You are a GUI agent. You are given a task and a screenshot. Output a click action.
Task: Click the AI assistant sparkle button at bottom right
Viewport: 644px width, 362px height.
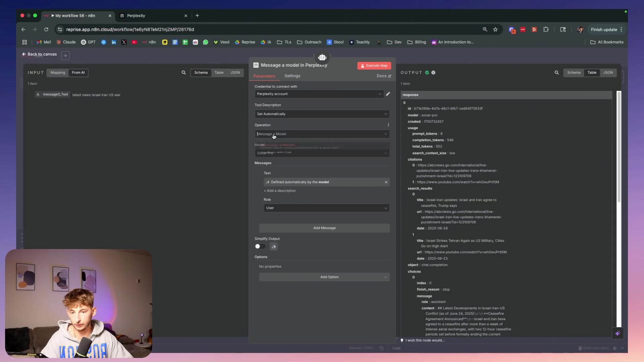pos(618,333)
